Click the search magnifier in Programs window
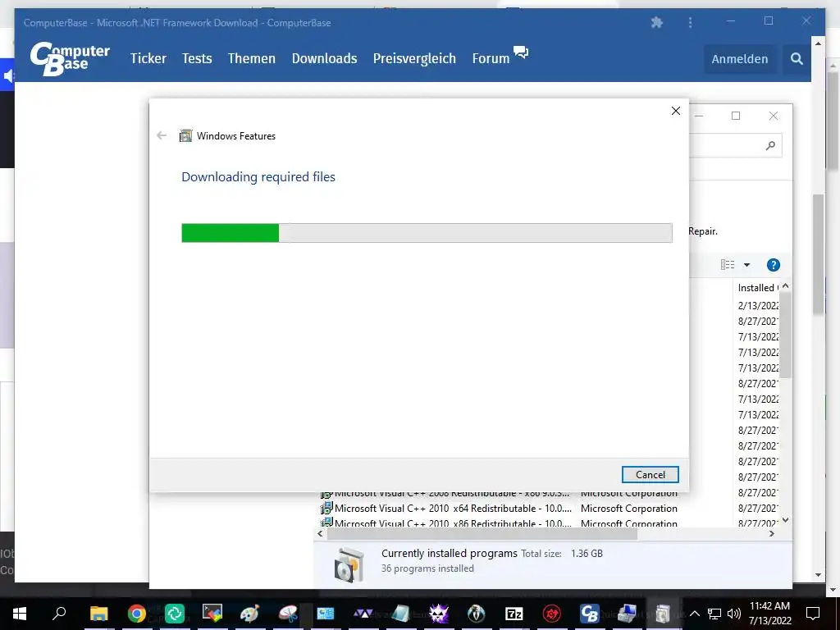This screenshot has height=630, width=840. point(770,145)
